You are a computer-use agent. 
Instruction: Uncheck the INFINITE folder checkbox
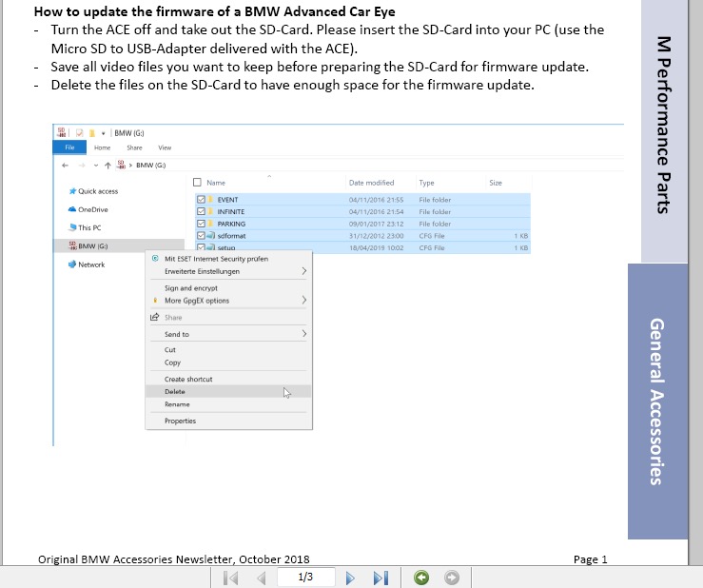tap(201, 211)
